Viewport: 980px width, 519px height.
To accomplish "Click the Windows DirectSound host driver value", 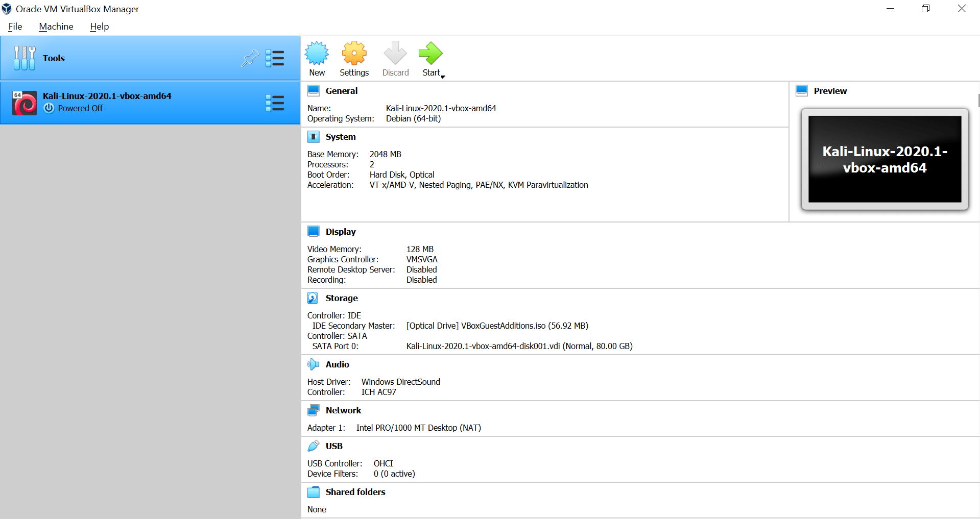I will tap(401, 382).
